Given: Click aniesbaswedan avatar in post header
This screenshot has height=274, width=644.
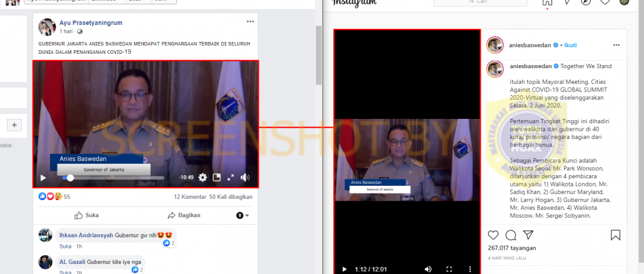Looking at the screenshot, I should 495,45.
